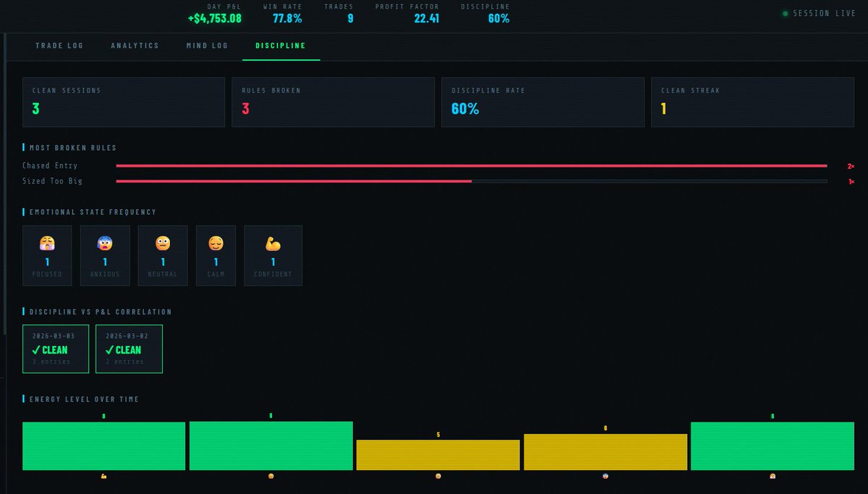Click the FOCUSED label text
This screenshot has height=494, width=868.
point(47,274)
